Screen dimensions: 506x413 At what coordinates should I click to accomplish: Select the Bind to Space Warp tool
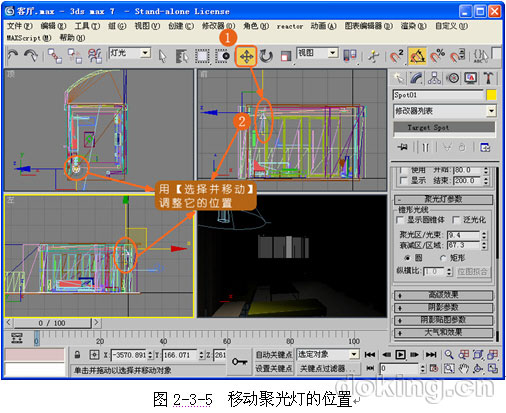point(95,56)
